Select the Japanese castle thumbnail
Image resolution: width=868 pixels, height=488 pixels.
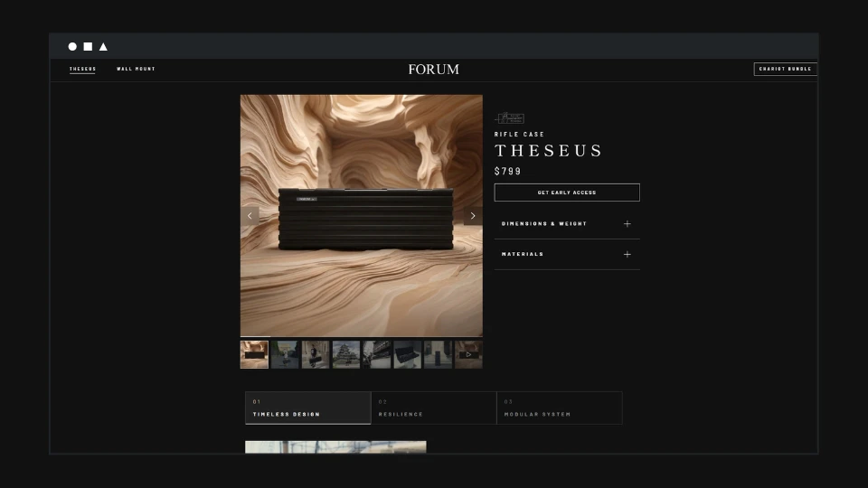tap(346, 354)
